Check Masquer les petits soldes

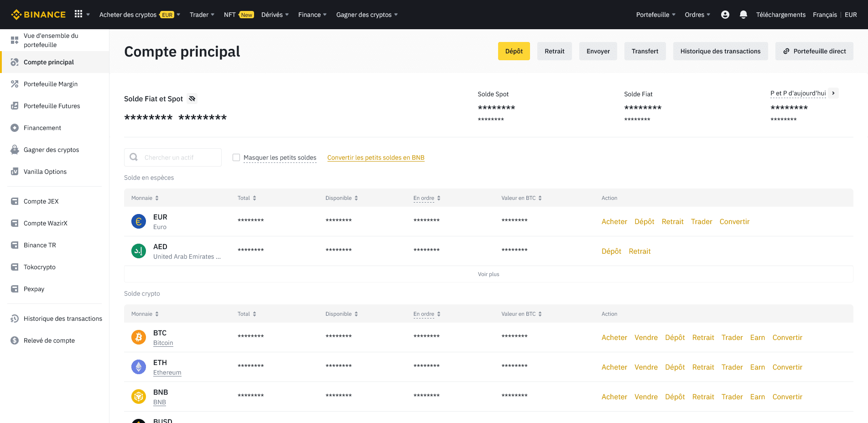click(x=236, y=157)
